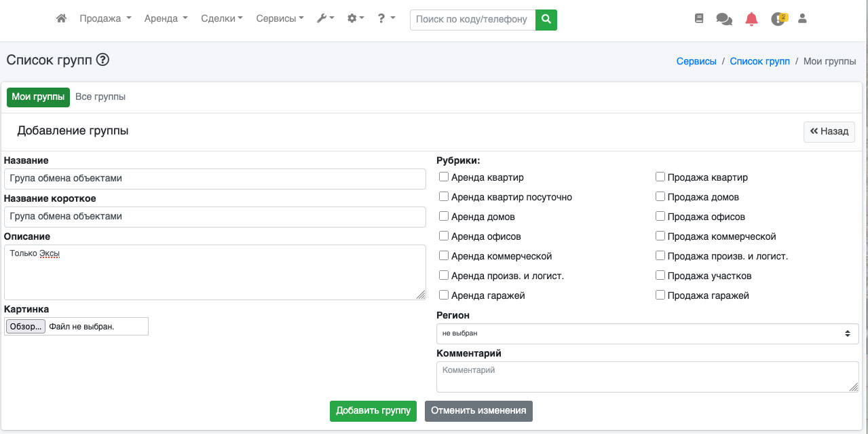Go to the home page icon

coord(61,19)
